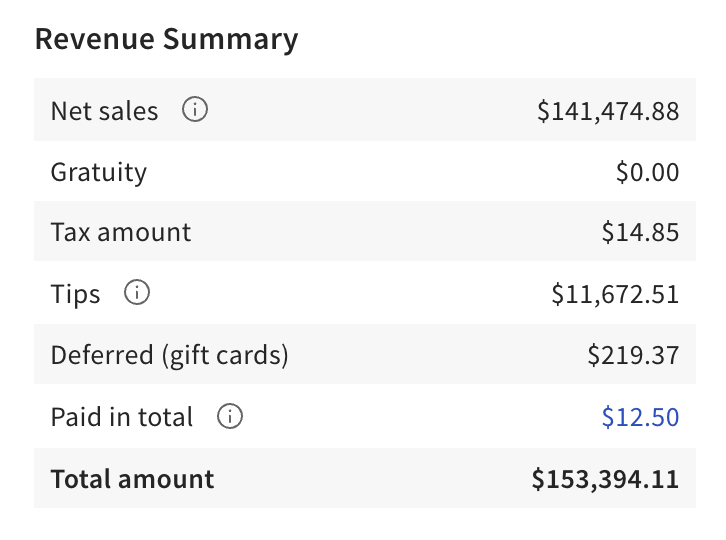Select the Gratuity row label

[x=98, y=172]
